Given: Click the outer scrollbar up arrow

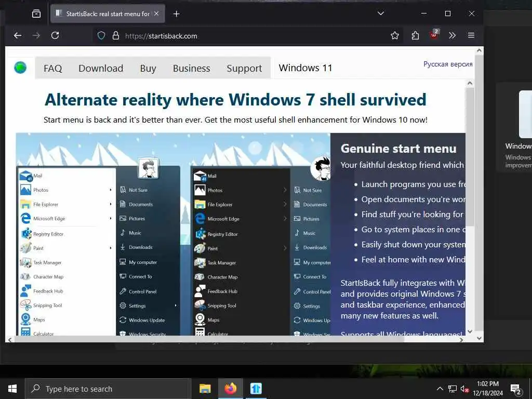Looking at the screenshot, I should [x=479, y=50].
